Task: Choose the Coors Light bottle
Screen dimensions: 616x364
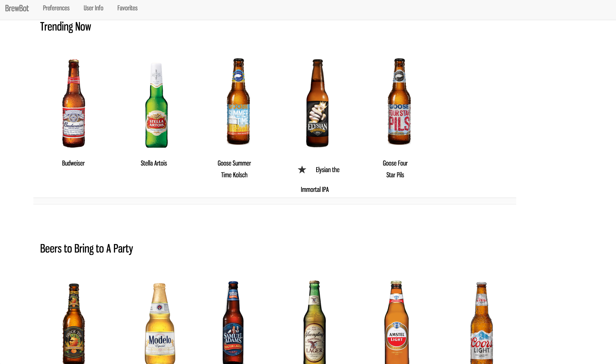Action: click(x=481, y=323)
